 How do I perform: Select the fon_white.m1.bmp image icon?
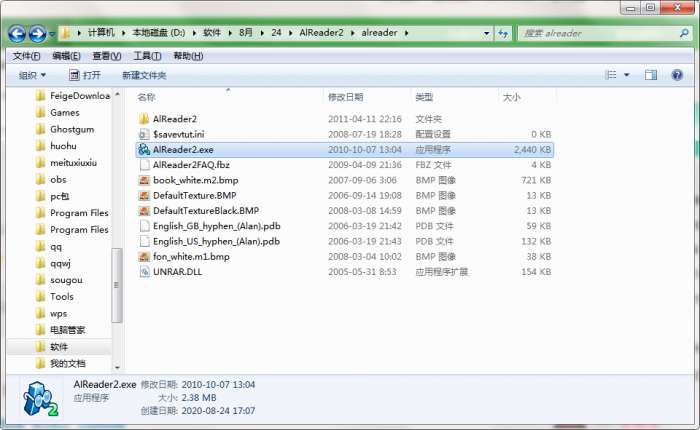(144, 256)
